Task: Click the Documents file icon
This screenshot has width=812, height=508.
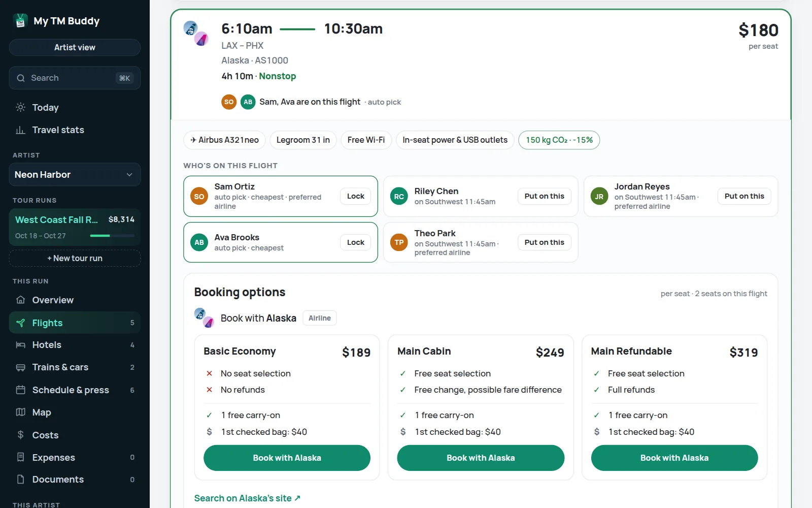Action: click(x=20, y=480)
